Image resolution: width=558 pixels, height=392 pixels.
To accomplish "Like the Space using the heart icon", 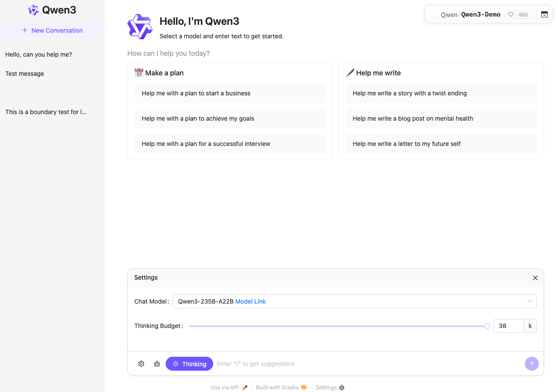I will (511, 14).
